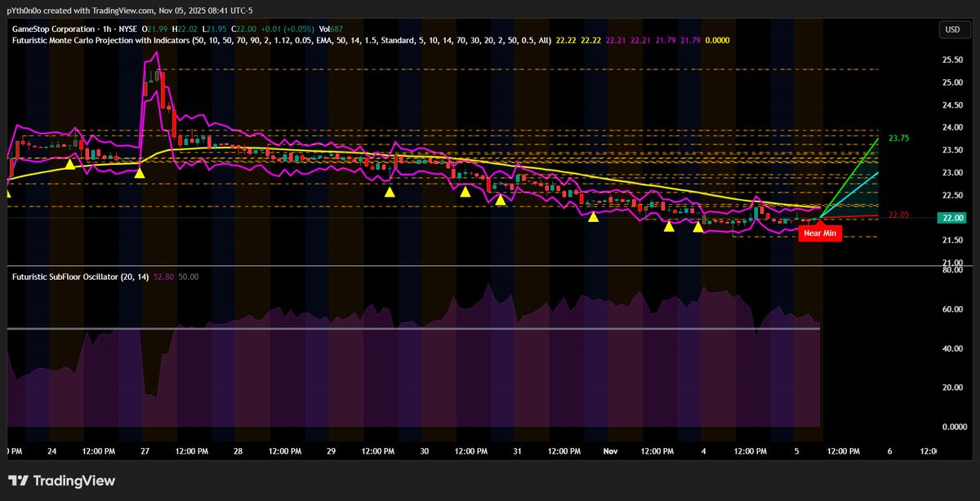Select the 50.00 oscillator midline value
Screen dimensions: 980x501
(x=188, y=277)
